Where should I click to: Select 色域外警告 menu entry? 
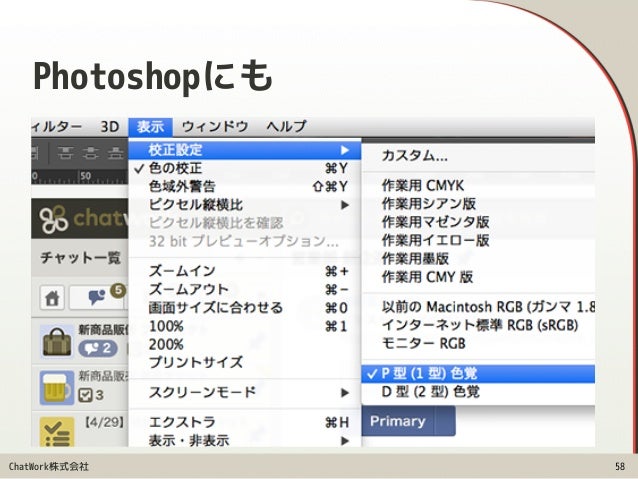click(x=245, y=186)
